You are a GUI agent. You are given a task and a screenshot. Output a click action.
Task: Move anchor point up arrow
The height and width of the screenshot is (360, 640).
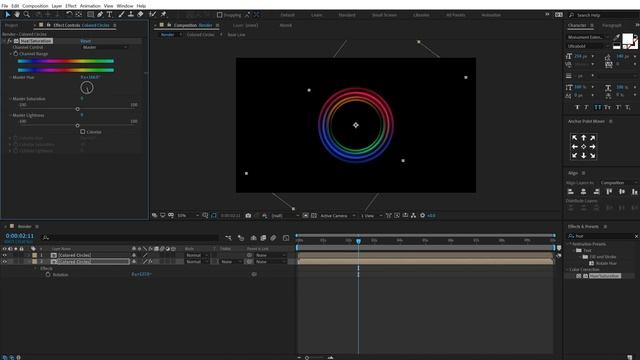[x=584, y=138]
